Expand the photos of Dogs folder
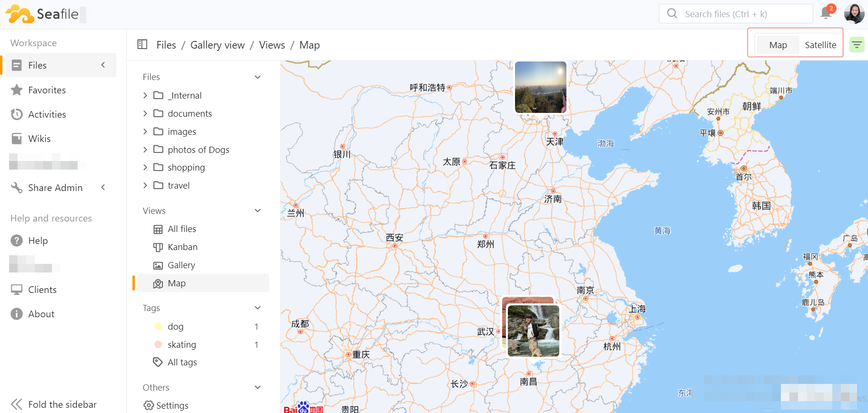The height and width of the screenshot is (413, 868). [145, 150]
